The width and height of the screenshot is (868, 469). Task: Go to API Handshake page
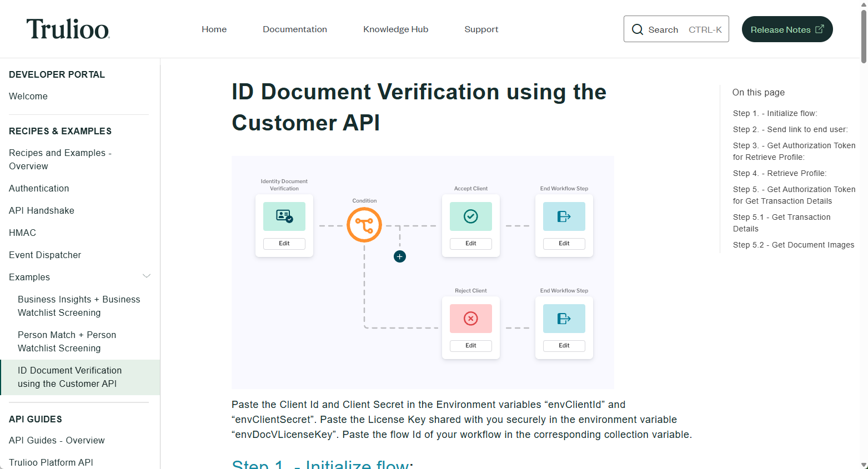pos(42,211)
